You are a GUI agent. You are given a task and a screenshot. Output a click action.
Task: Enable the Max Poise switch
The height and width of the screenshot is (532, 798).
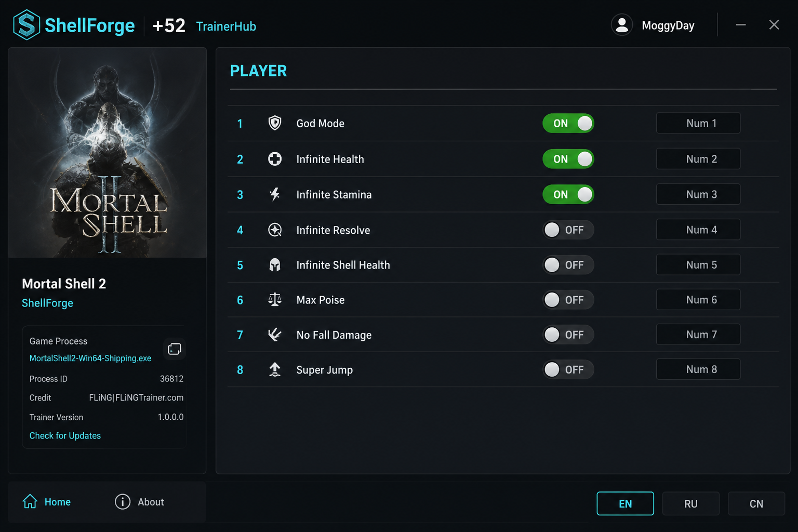568,300
